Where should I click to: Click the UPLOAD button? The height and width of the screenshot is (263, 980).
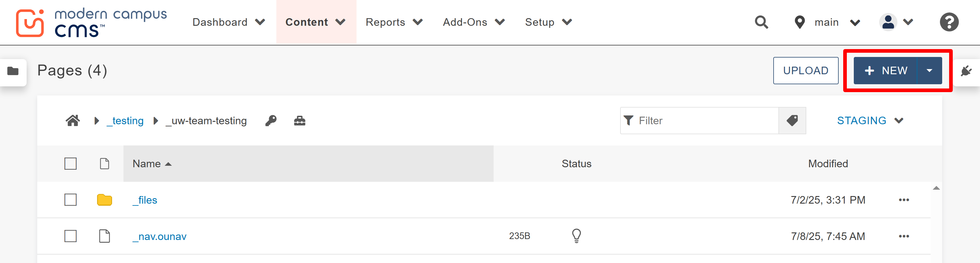806,70
